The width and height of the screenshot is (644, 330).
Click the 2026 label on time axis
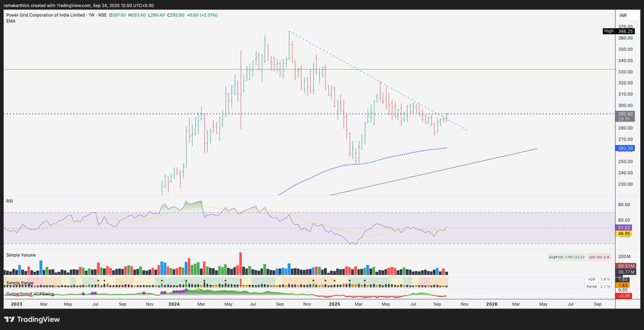click(x=492, y=304)
